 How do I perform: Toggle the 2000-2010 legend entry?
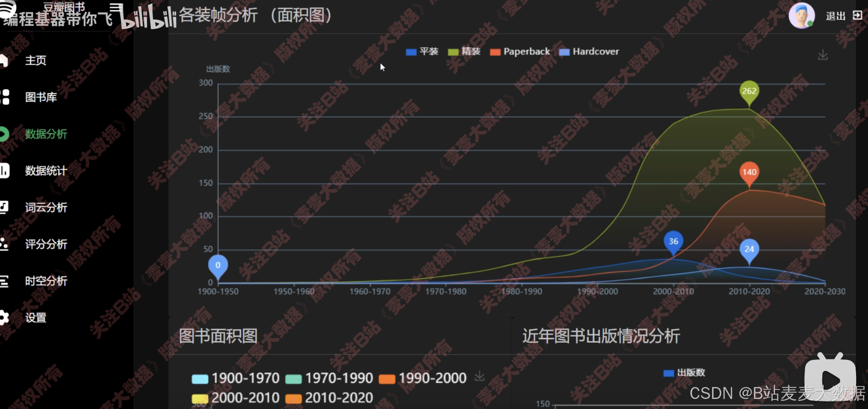(x=236, y=398)
